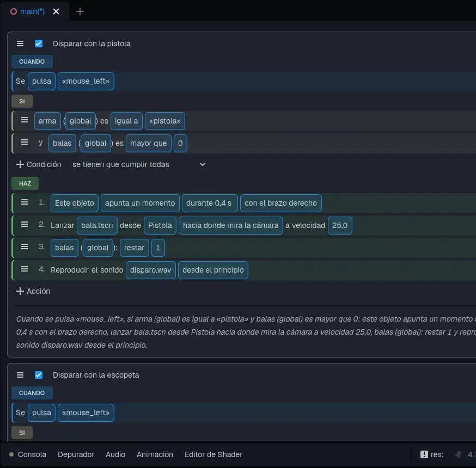Open the Audio bottom panel

pos(115,454)
